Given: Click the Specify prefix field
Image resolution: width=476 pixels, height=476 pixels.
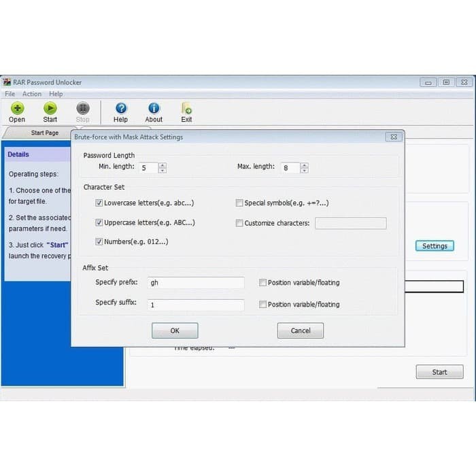Looking at the screenshot, I should (196, 283).
